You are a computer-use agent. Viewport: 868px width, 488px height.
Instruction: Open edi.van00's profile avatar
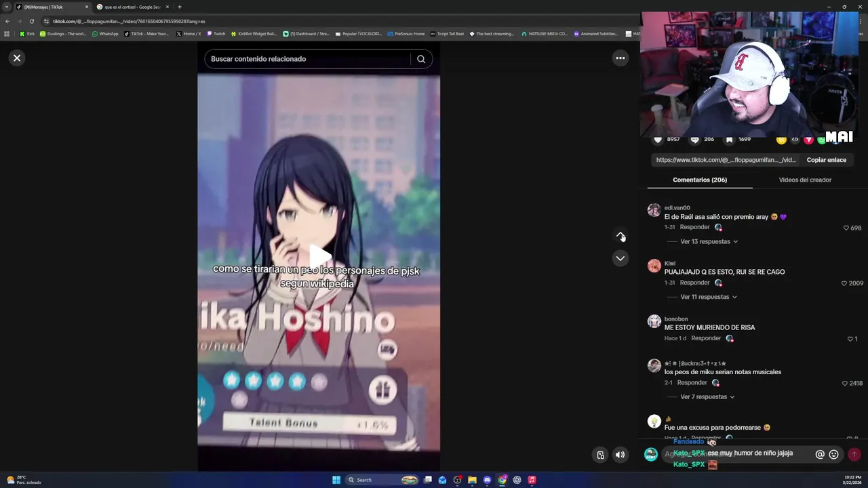(x=654, y=210)
